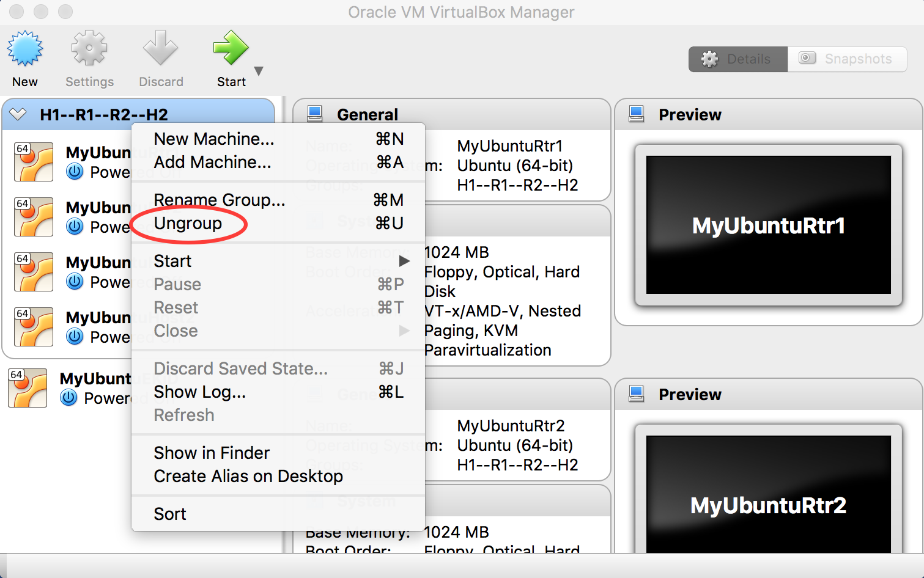Screen dimensions: 924x578
Task: Select Show in Finder
Action: (x=211, y=453)
